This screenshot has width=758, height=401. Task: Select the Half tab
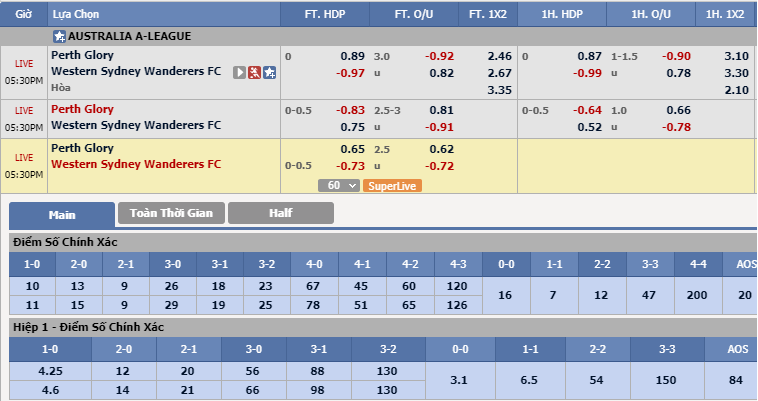tap(280, 213)
